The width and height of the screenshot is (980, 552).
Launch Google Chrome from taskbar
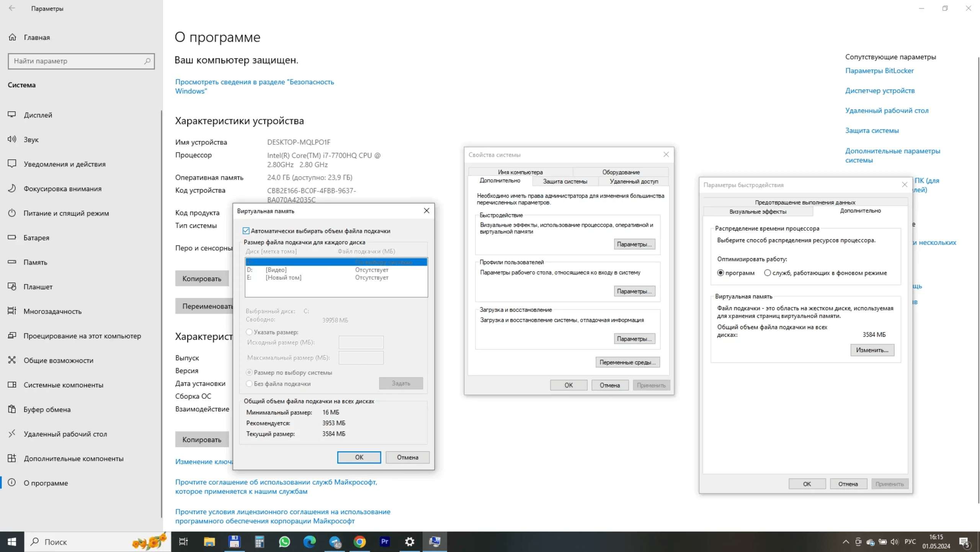point(359,542)
